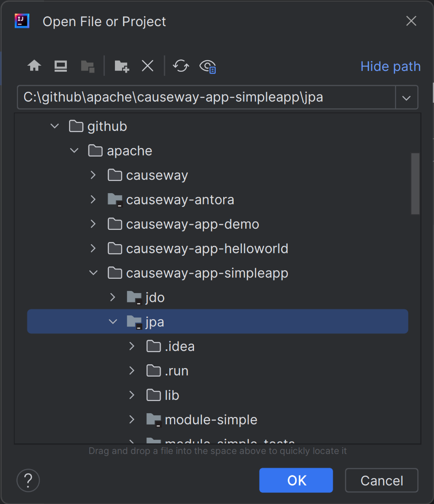Screen dimensions: 434x504
Task: Go to the Home directory icon
Action: [34, 66]
